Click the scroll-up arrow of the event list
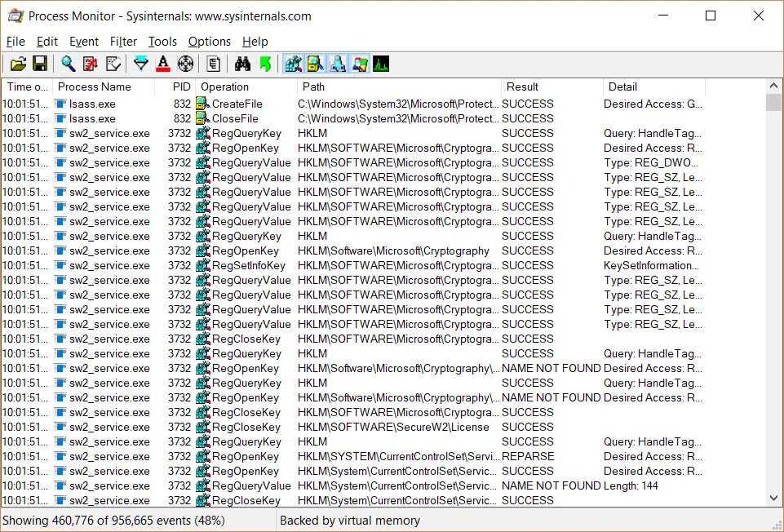The image size is (784, 532). click(773, 86)
